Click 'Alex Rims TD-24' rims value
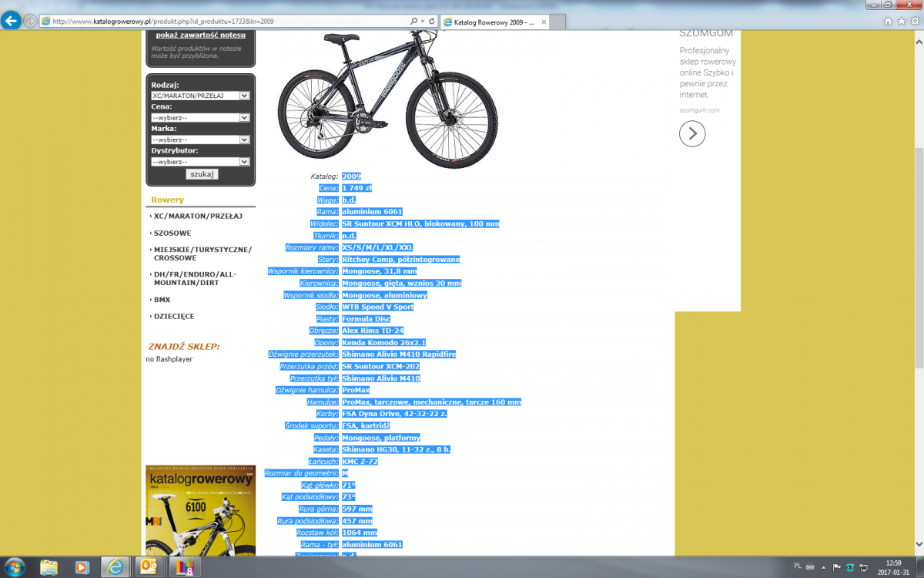Screen dimensions: 924x578 click(373, 331)
